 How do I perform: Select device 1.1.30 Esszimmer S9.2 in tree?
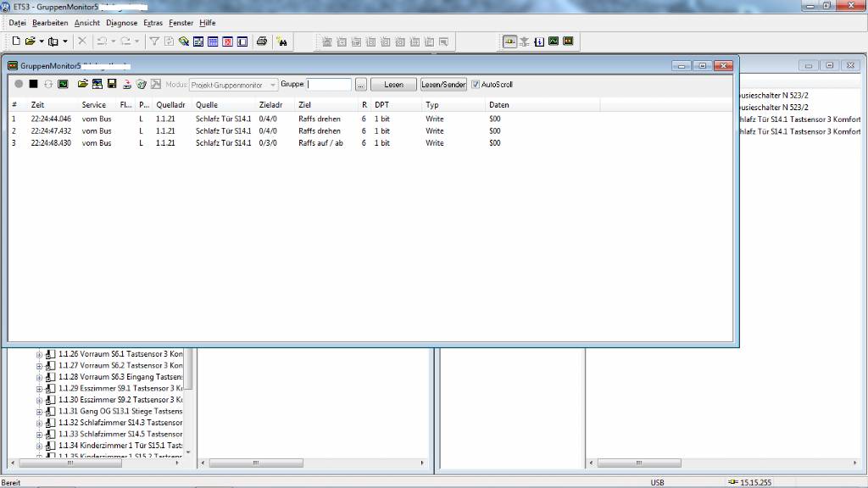coord(120,400)
